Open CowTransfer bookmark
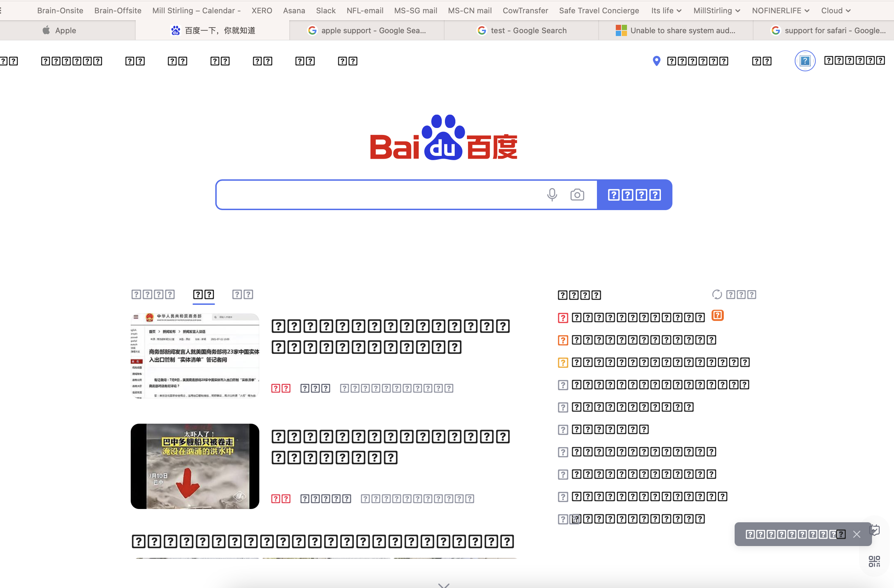894x588 pixels. (x=525, y=10)
